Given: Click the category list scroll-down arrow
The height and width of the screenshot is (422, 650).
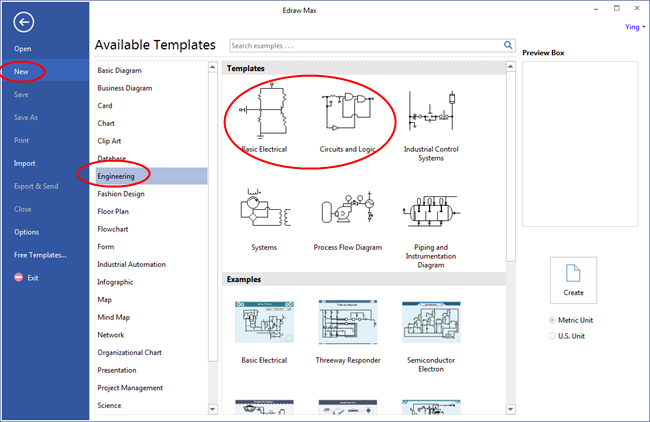Looking at the screenshot, I should tap(212, 409).
